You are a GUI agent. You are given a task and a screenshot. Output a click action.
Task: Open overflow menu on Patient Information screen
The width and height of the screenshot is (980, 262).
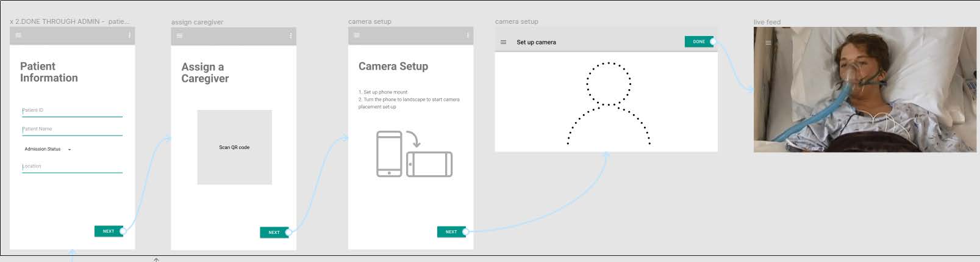coord(129,35)
